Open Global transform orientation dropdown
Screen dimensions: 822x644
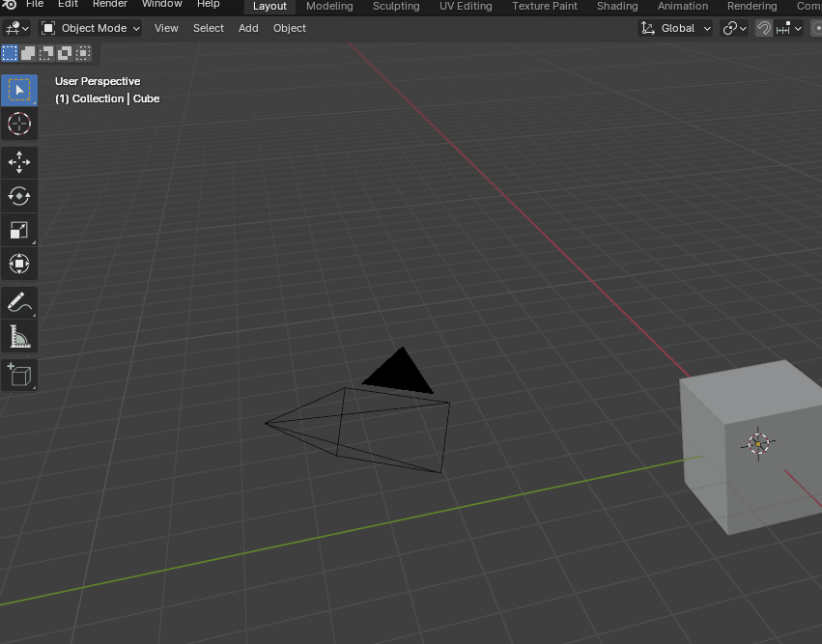[x=676, y=28]
